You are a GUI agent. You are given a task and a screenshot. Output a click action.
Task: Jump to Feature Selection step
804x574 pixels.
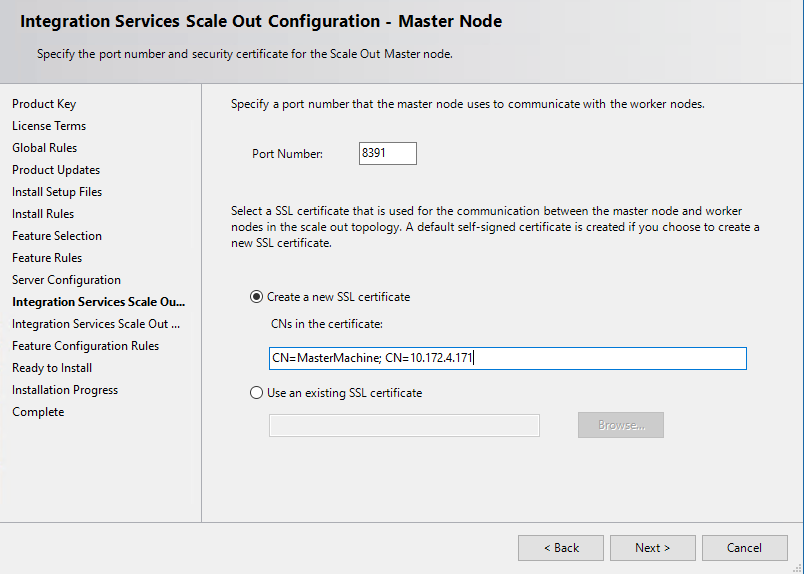click(57, 236)
